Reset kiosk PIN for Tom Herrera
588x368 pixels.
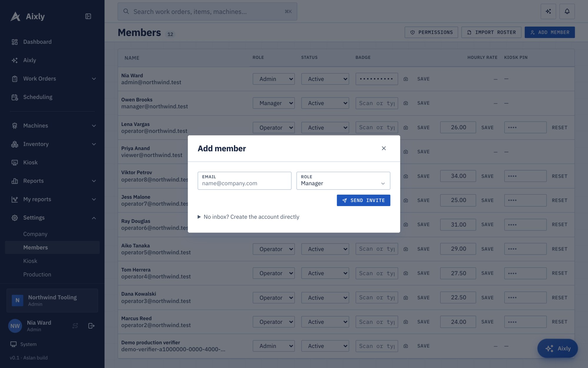559,273
